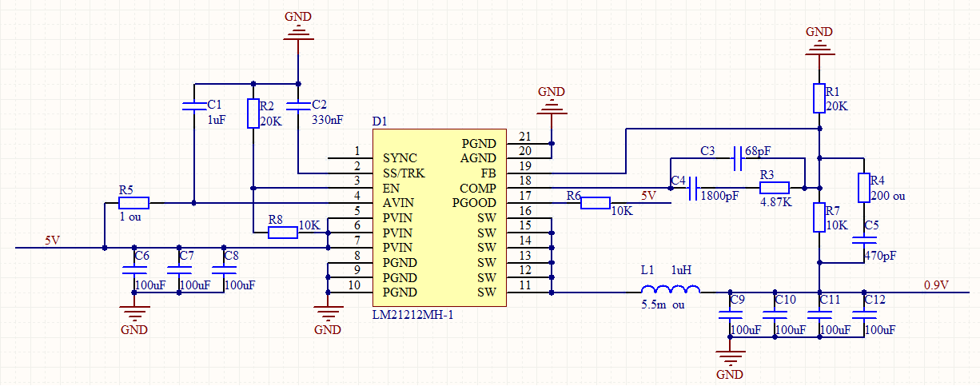Click the EN pin name
980x390 pixels.
point(391,188)
